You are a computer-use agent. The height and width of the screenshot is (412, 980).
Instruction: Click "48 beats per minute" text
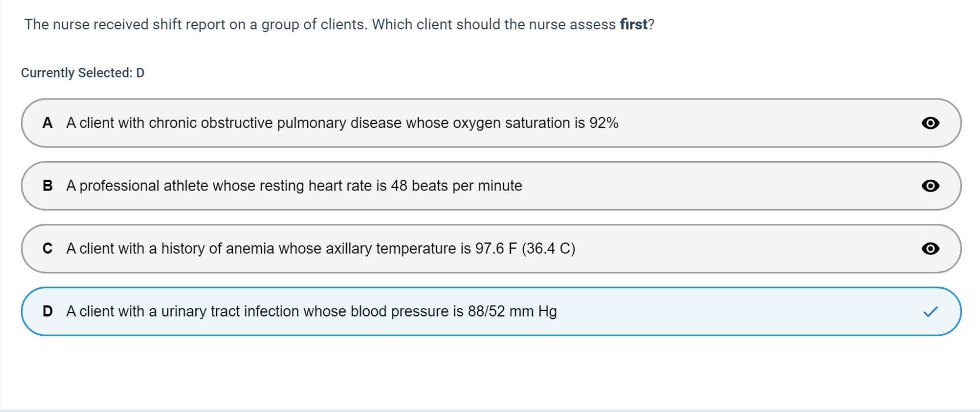[x=456, y=186]
